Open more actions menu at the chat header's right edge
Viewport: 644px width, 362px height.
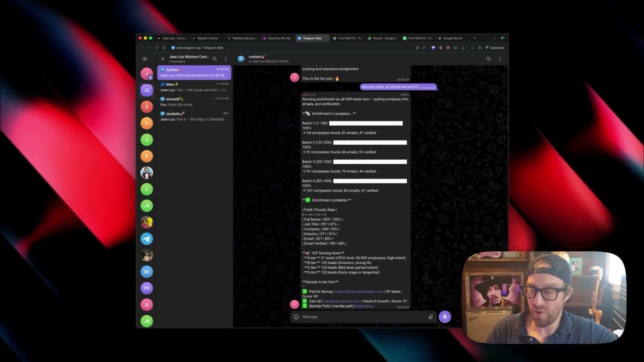(500, 59)
